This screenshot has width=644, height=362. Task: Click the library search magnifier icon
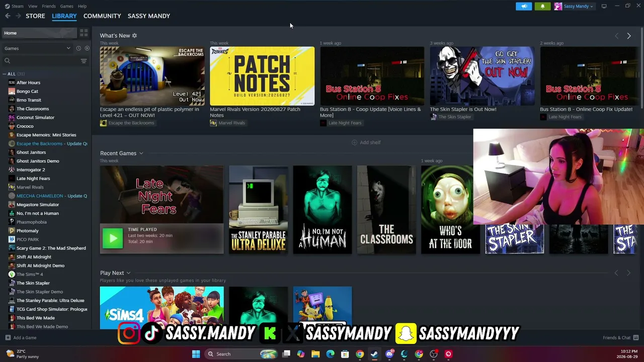7,61
